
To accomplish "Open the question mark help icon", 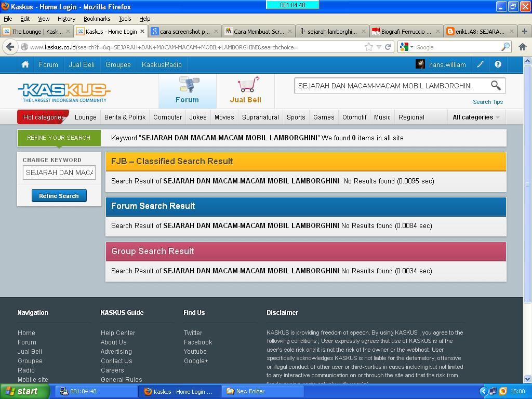I will pyautogui.click(x=498, y=64).
